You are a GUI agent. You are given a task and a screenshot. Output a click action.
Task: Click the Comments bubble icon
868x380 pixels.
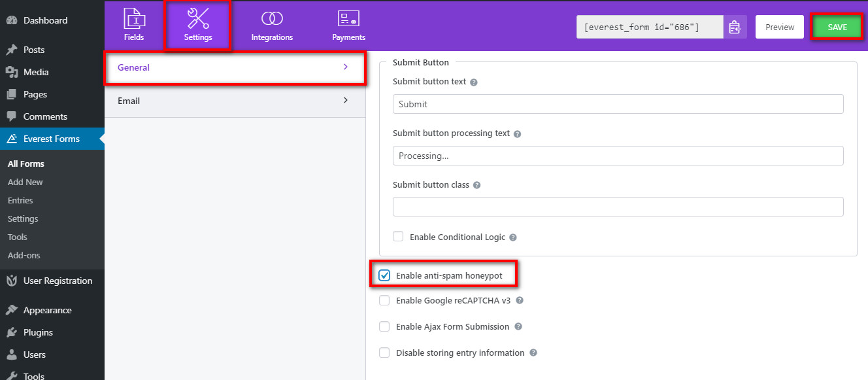12,116
